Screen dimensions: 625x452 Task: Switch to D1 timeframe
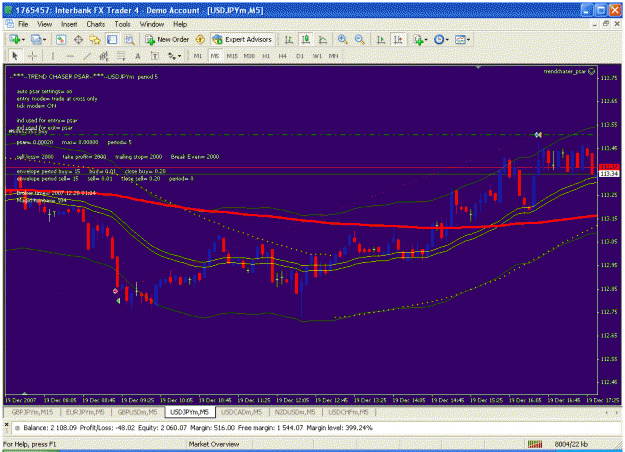pos(300,56)
